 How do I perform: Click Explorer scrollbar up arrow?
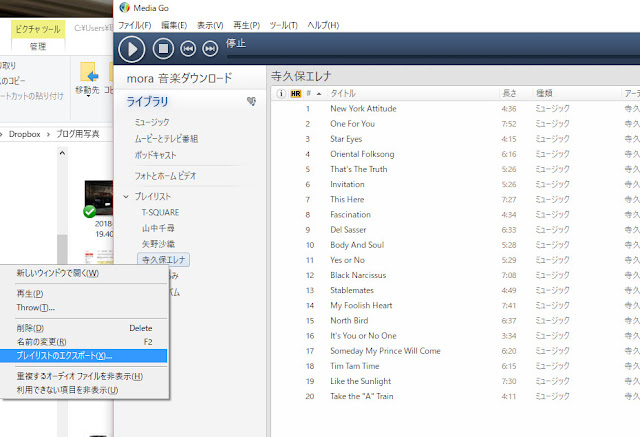tap(62, 153)
